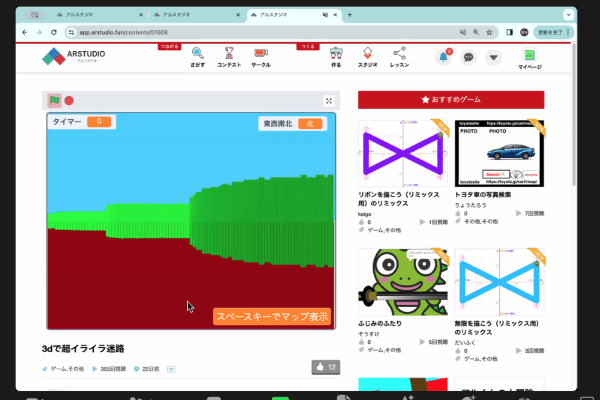Image resolution: width=600 pixels, height=400 pixels.
Task: View site information icon in address bar
Action: click(x=71, y=33)
